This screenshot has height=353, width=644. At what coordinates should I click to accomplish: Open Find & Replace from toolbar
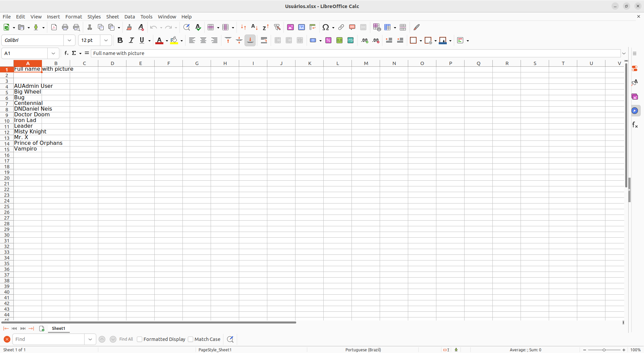tap(186, 27)
